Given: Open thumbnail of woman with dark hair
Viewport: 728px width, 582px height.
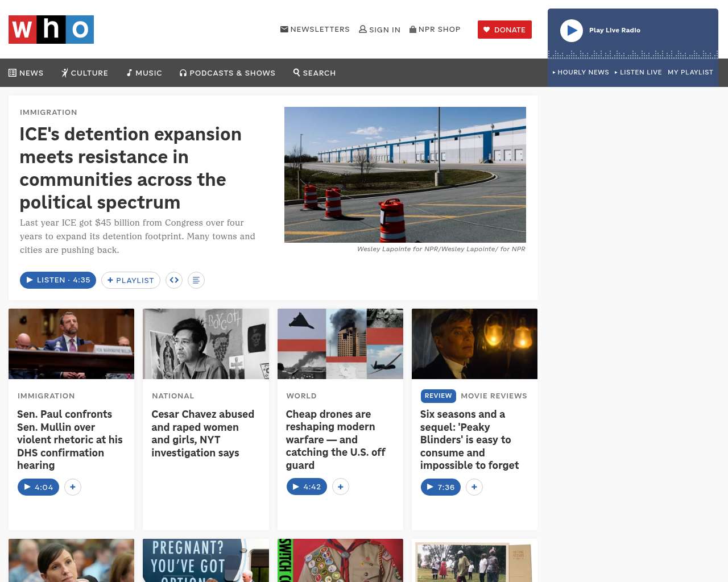Looking at the screenshot, I should pos(72,560).
